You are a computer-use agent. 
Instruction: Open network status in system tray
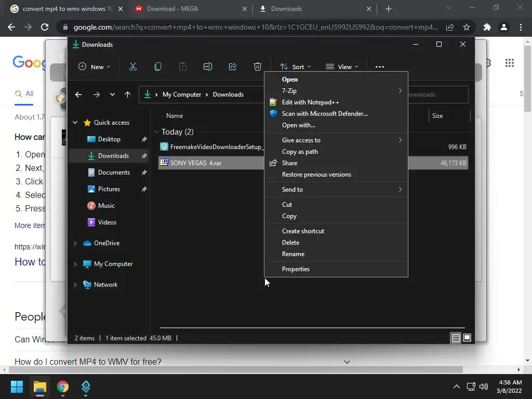tap(471, 387)
